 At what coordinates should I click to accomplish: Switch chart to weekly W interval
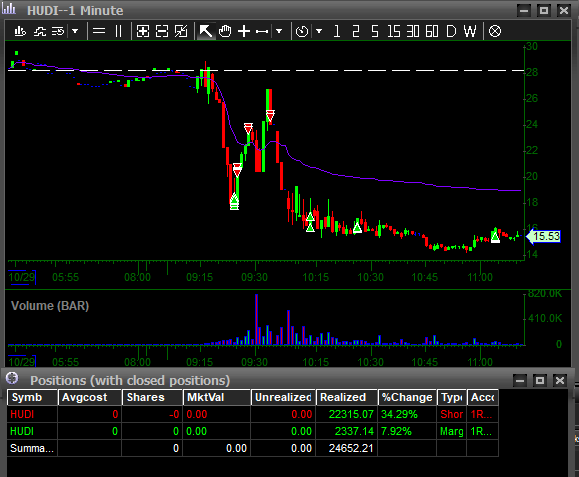470,31
